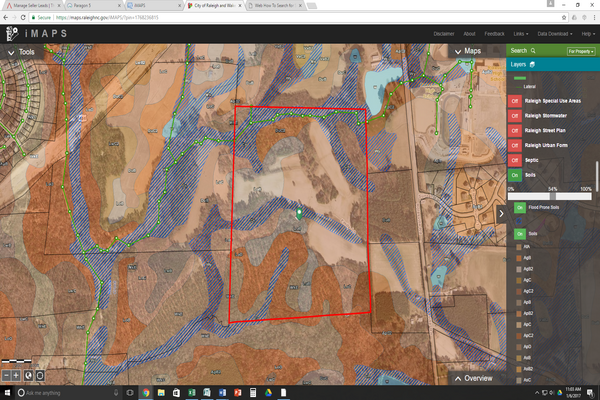Click the globe full-extent icon
The height and width of the screenshot is (400, 600).
(28, 375)
